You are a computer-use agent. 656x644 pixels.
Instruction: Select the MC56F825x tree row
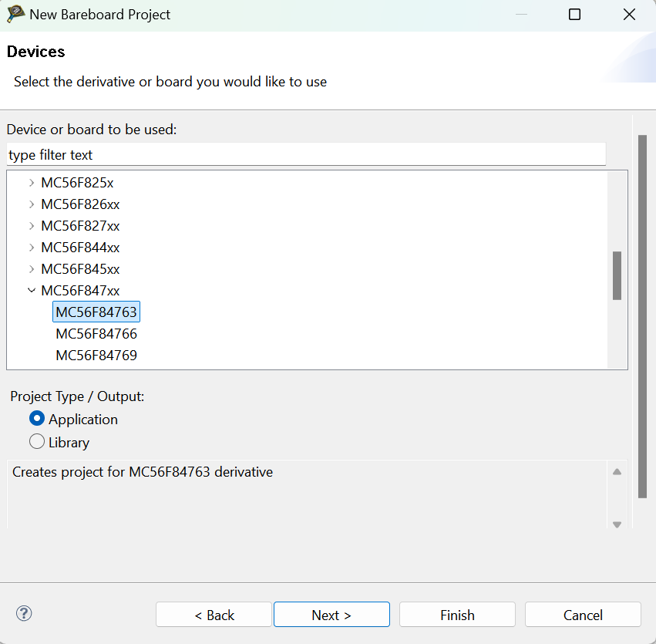(77, 183)
